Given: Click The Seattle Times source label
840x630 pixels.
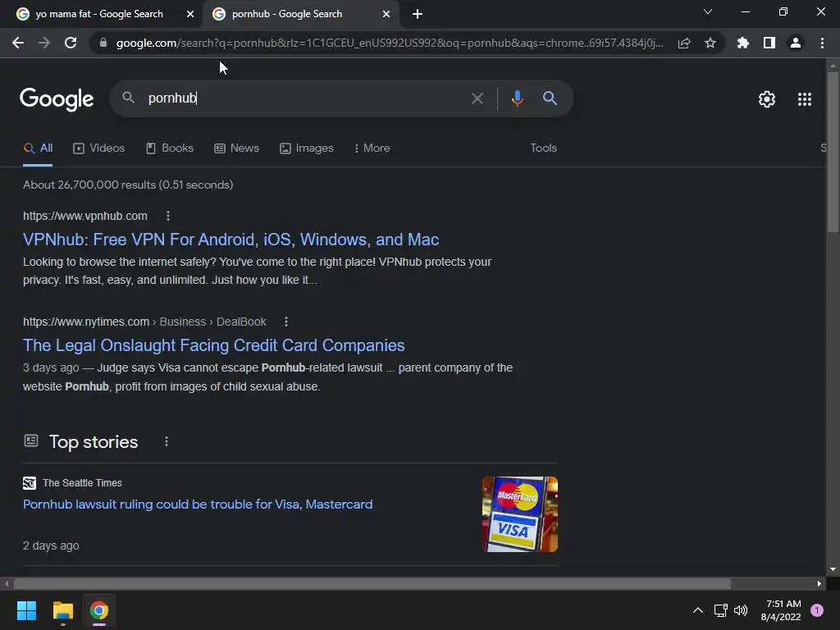Looking at the screenshot, I should (83, 482).
